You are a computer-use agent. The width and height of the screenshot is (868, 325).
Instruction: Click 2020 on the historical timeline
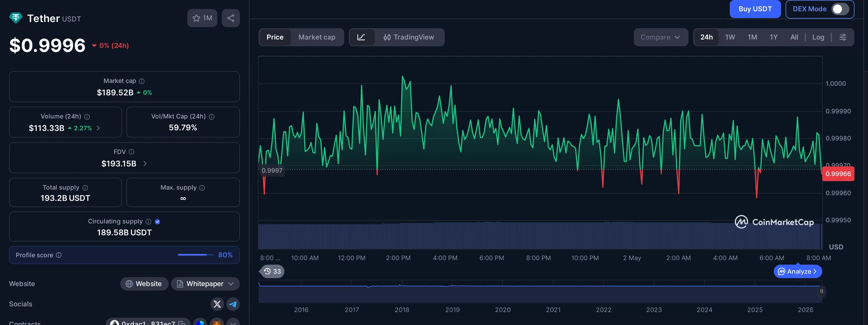click(503, 310)
